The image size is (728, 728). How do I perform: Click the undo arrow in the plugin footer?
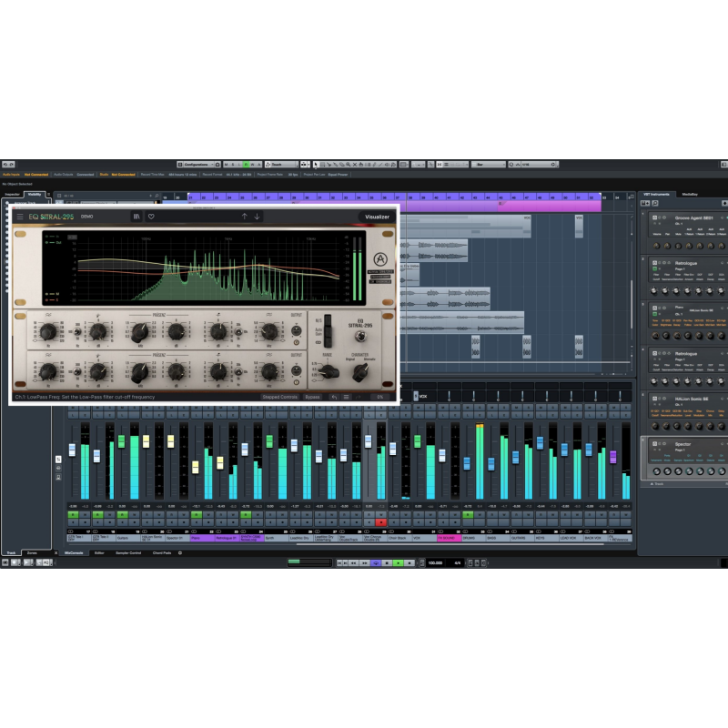pyautogui.click(x=334, y=397)
